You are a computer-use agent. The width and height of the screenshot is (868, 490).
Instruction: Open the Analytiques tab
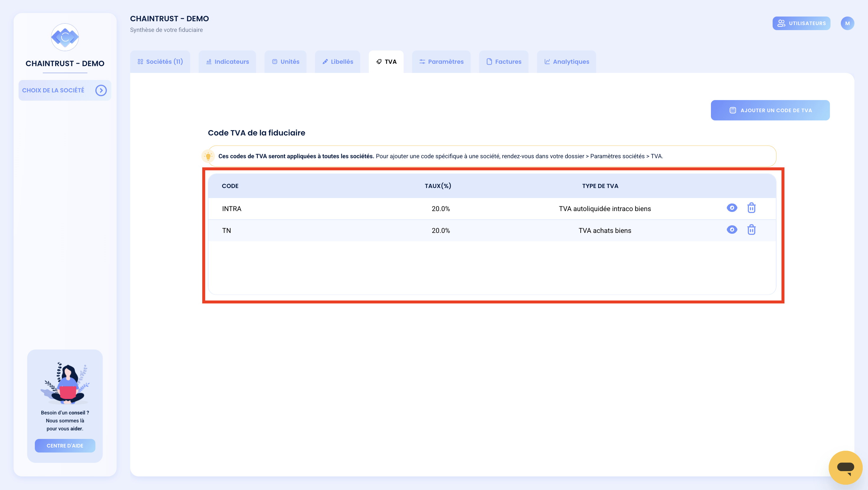coord(567,62)
